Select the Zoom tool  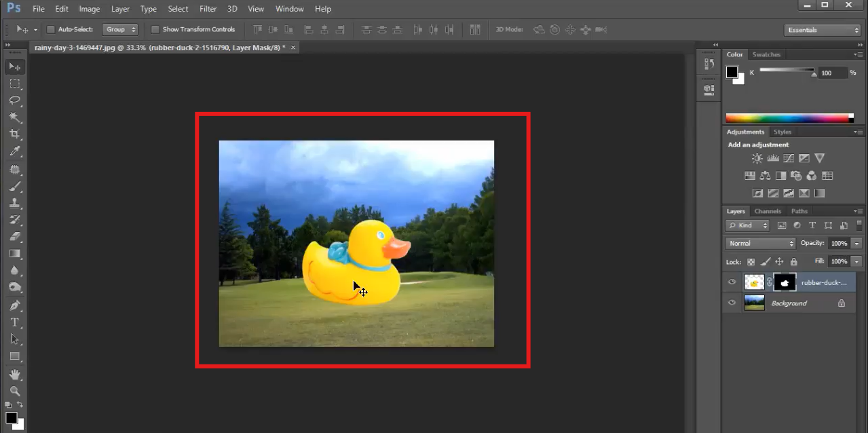pyautogui.click(x=14, y=392)
